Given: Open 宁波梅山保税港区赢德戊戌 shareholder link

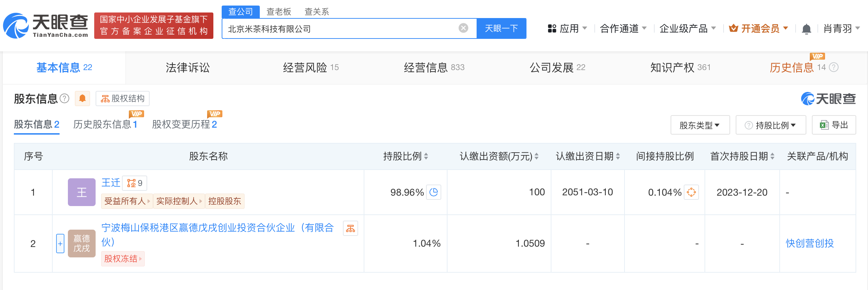Looking at the screenshot, I should pos(218,234).
